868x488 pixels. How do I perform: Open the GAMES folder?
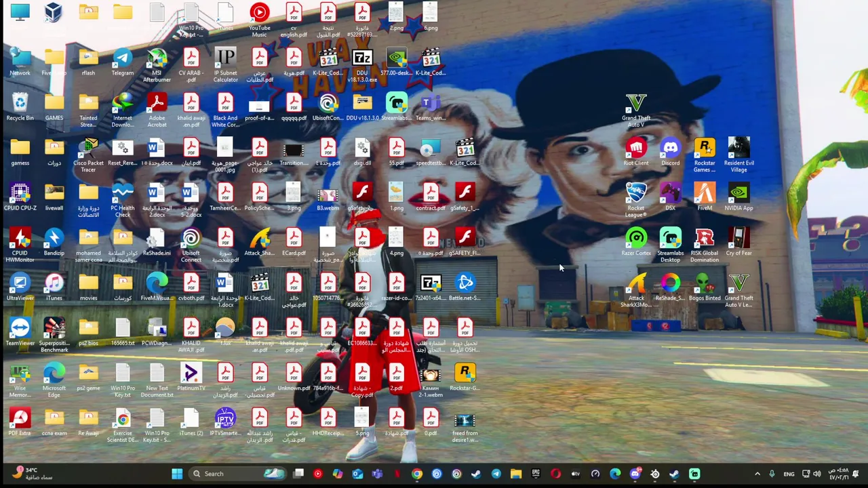54,107
